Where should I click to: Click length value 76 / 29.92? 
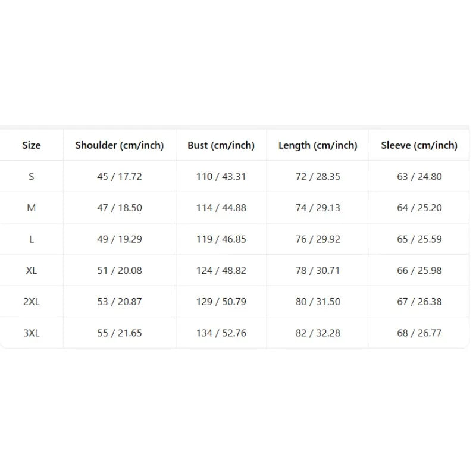[318, 239]
